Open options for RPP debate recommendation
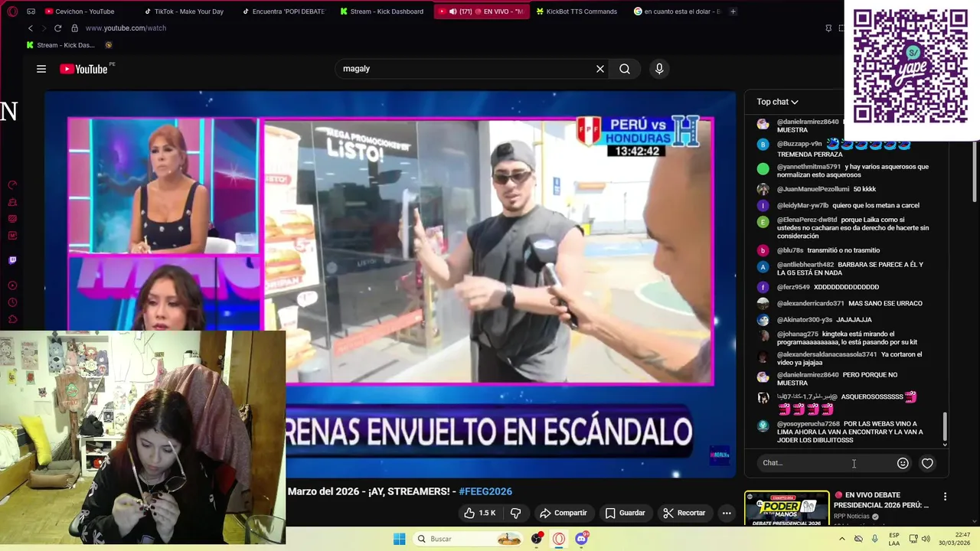 pyautogui.click(x=945, y=497)
